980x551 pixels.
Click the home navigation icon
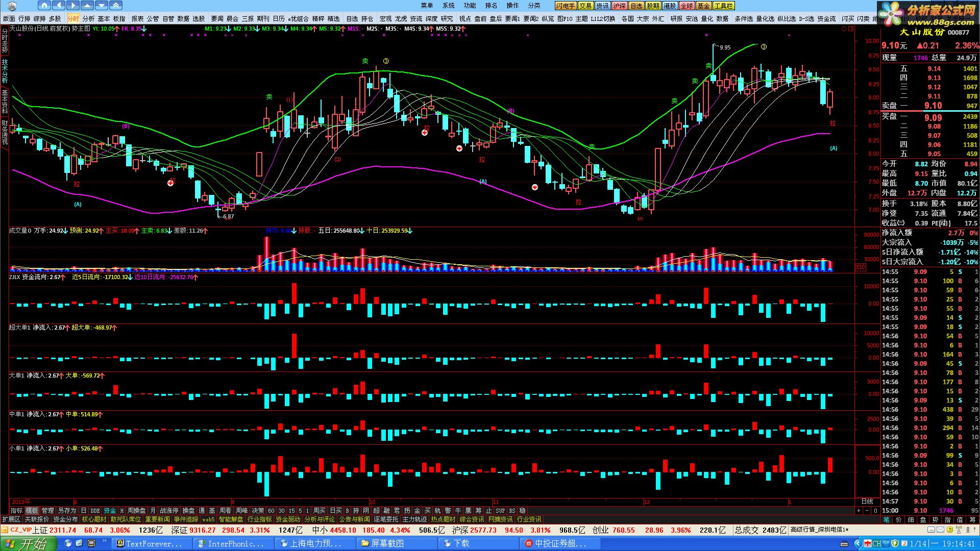tap(44, 6)
